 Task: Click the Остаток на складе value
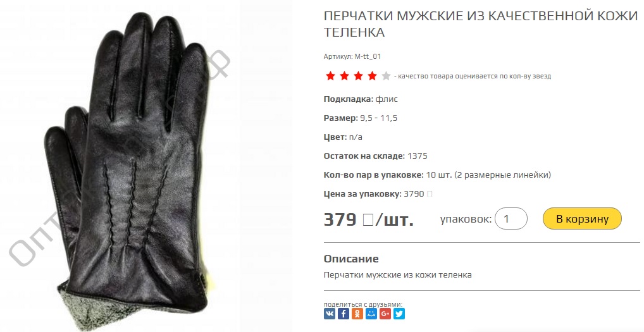pyautogui.click(x=418, y=156)
